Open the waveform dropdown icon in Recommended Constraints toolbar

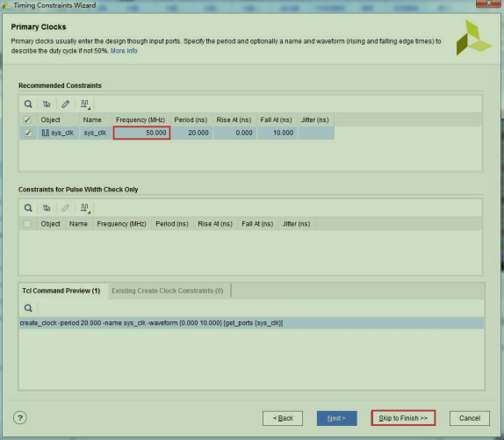click(x=85, y=104)
